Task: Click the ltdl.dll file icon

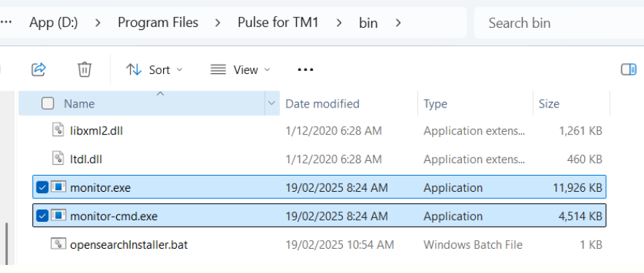Action: pyautogui.click(x=58, y=158)
